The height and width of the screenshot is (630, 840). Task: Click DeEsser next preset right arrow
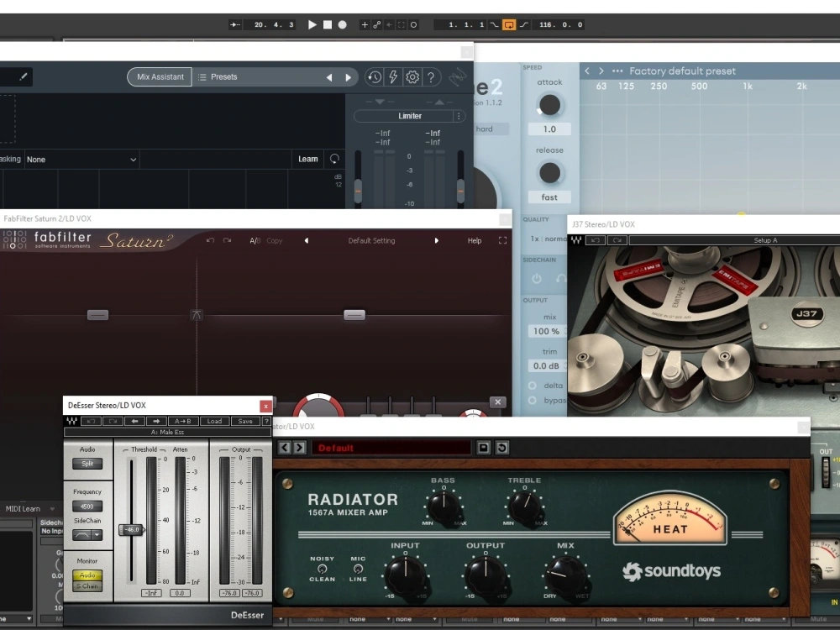click(x=156, y=421)
